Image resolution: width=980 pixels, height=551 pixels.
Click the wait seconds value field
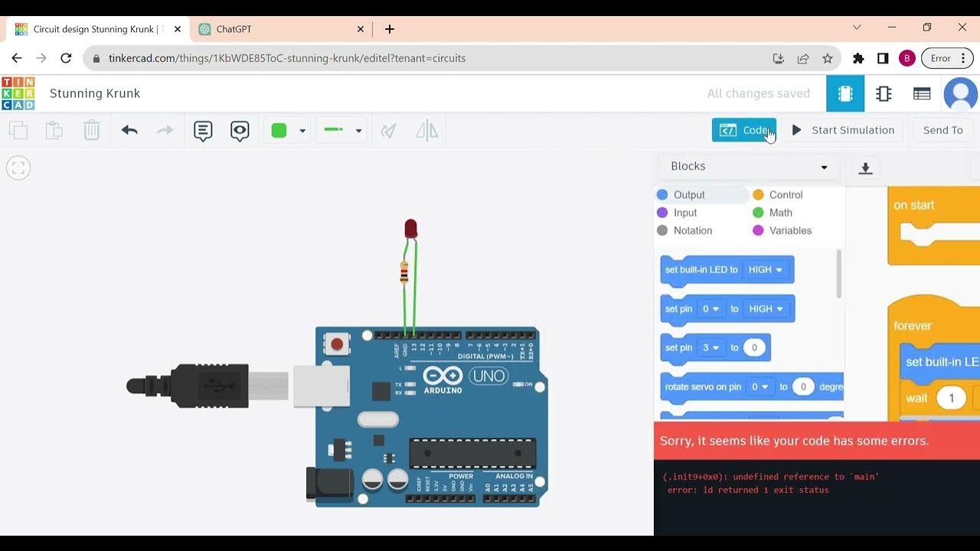[952, 398]
